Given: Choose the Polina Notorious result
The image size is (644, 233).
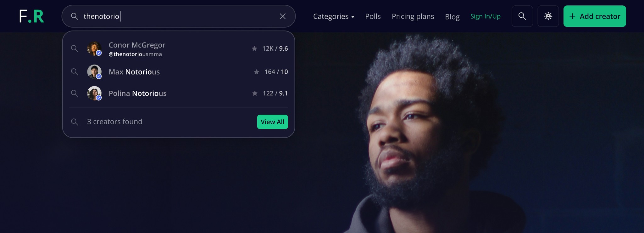Looking at the screenshot, I should pyautogui.click(x=179, y=93).
